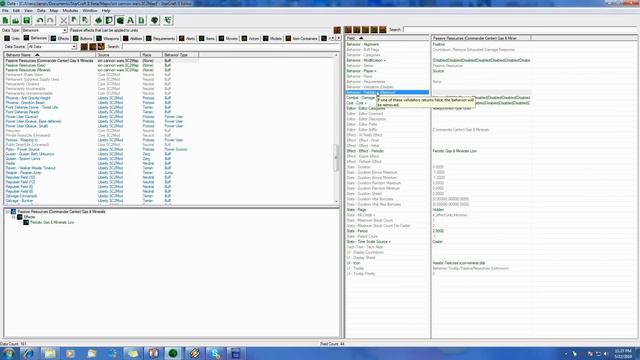The width and height of the screenshot is (640, 360).
Task: Select 'Phoenix - Anti Gravity Height' row
Action: 101,98
